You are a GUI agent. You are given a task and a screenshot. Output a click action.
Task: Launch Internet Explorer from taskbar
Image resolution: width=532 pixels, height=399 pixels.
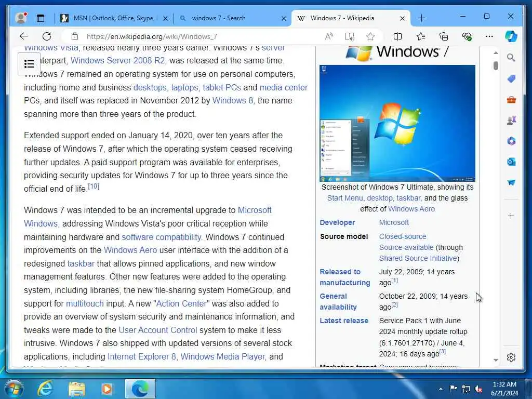pos(46,389)
